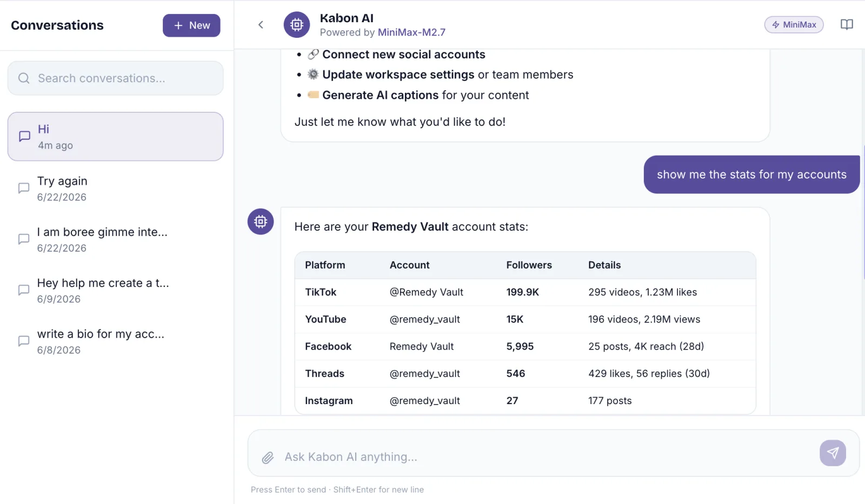Click '196 videos, 2.19M views' details
865x504 pixels.
click(x=644, y=319)
